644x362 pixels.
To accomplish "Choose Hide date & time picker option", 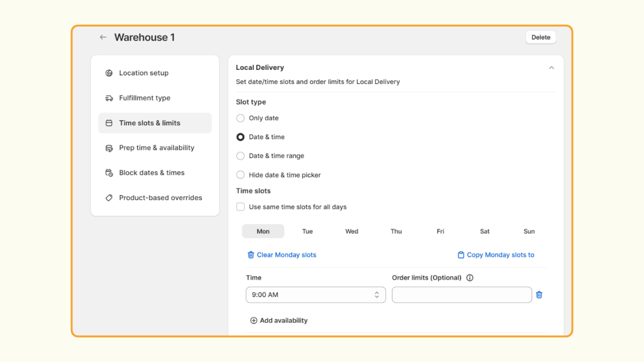I will point(240,175).
